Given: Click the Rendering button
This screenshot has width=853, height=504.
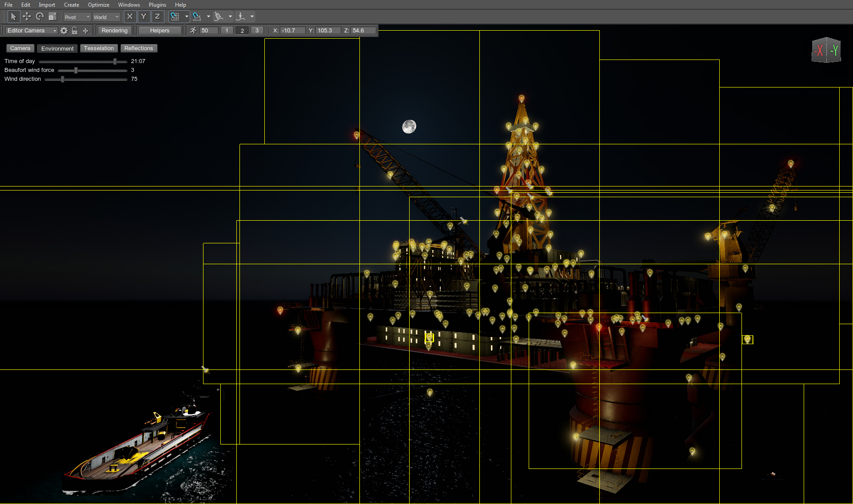Looking at the screenshot, I should 115,31.
